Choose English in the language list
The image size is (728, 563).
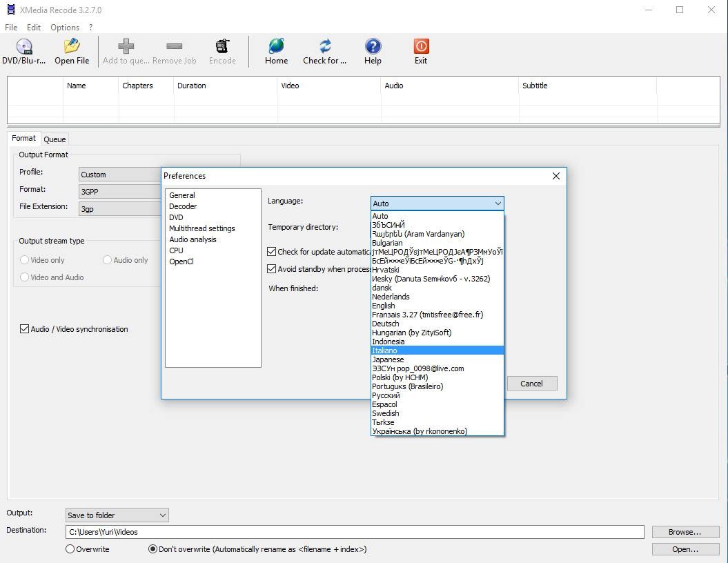click(x=437, y=306)
